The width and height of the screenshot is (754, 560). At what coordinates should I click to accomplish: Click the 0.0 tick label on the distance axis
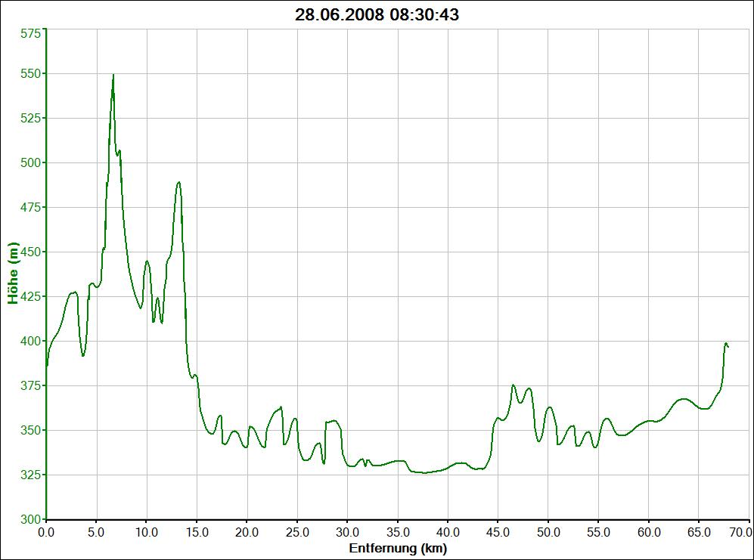pos(46,532)
